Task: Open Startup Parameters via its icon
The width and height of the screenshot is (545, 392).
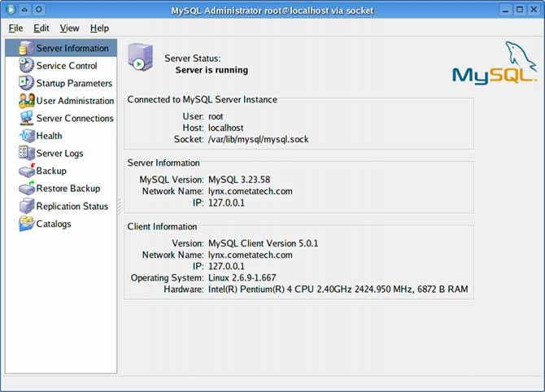Action: 26,84
